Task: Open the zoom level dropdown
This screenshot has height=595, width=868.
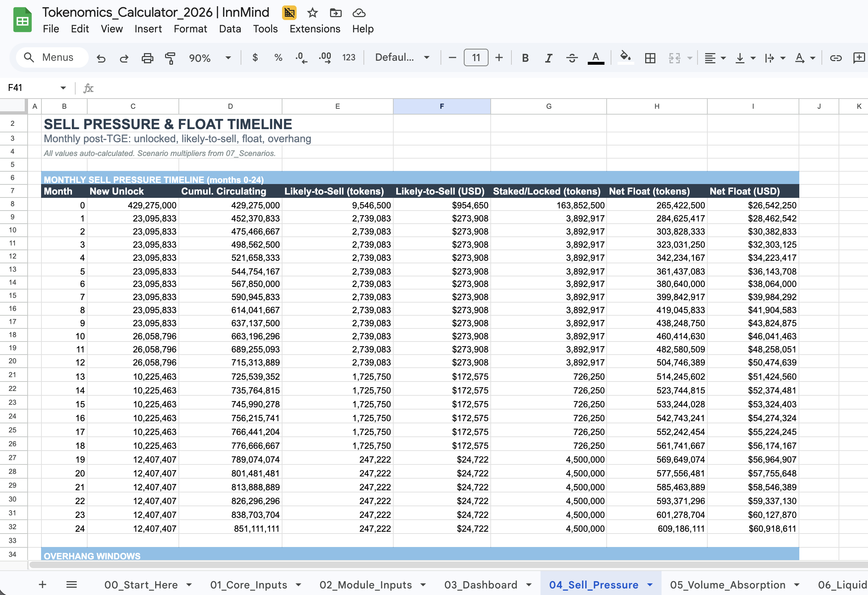Action: point(228,57)
